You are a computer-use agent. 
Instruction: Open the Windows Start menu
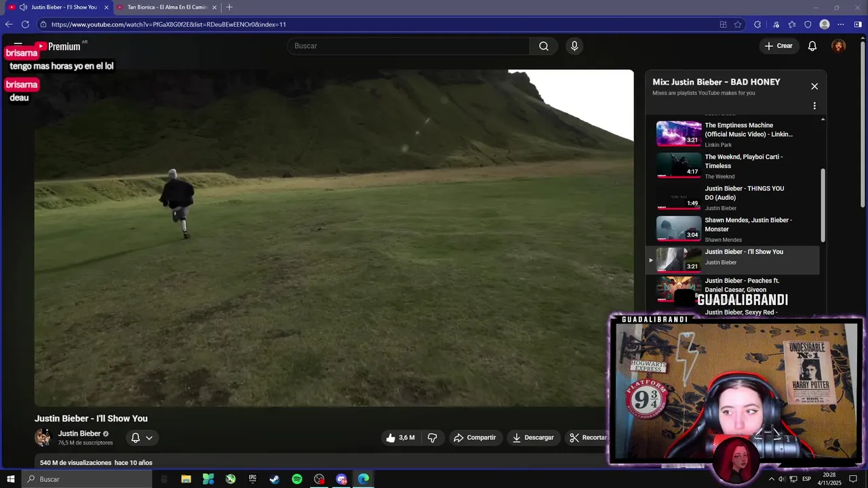coord(10,479)
